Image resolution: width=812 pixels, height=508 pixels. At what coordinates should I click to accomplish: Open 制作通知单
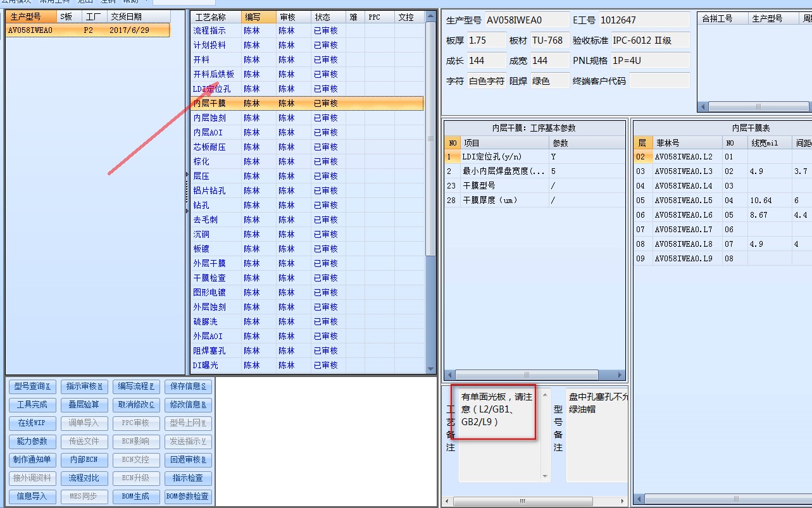pos(33,460)
